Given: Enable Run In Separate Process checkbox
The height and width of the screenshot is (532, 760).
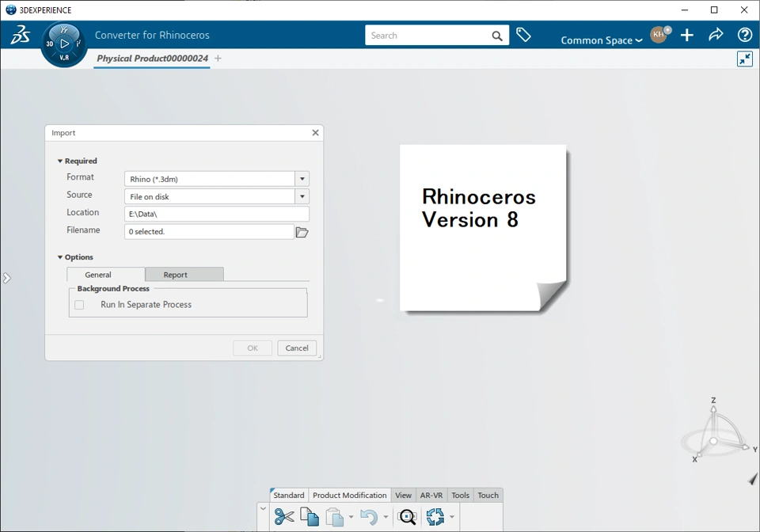Looking at the screenshot, I should point(79,305).
